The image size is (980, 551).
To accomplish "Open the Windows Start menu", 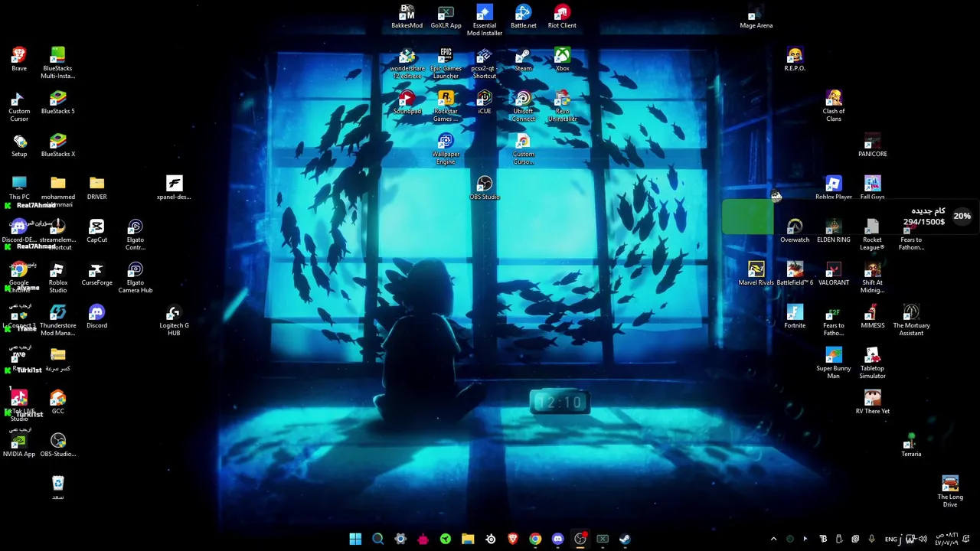I will point(355,539).
